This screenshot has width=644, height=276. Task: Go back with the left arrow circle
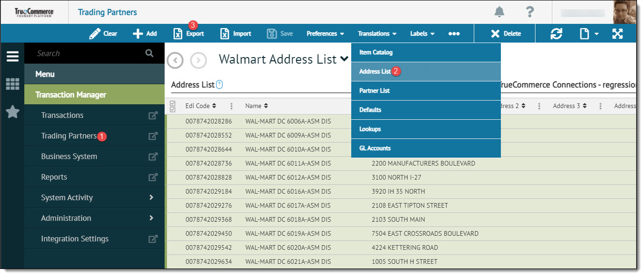[x=175, y=60]
